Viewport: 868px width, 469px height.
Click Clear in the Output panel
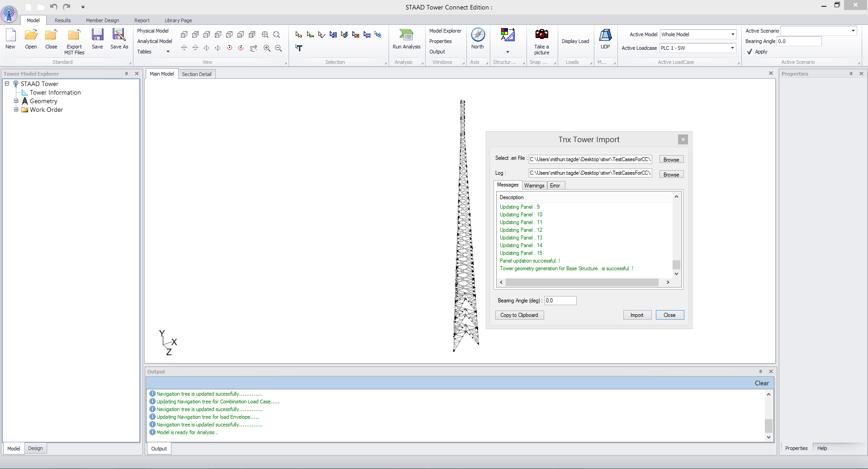click(762, 383)
